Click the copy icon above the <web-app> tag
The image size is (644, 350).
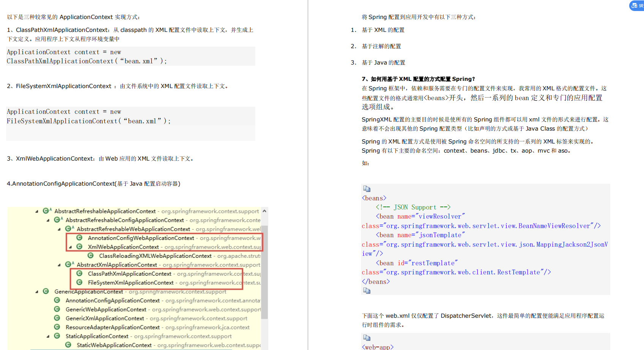point(367,338)
